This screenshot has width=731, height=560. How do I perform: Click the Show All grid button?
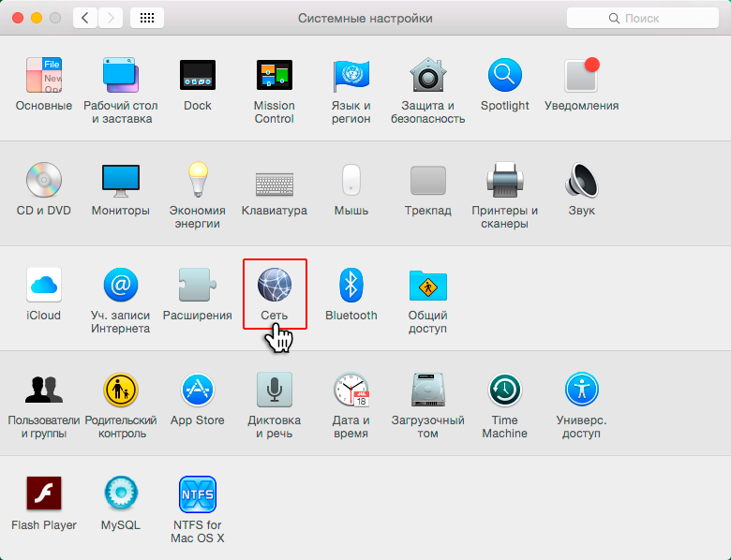click(147, 18)
